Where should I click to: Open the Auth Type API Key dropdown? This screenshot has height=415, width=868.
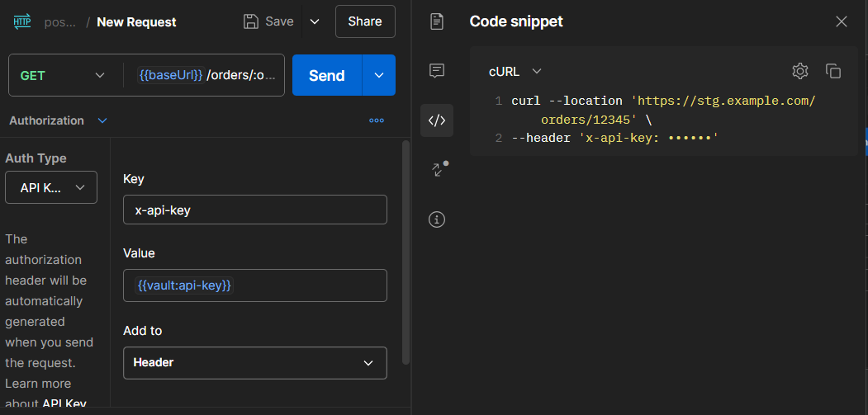pyautogui.click(x=51, y=187)
